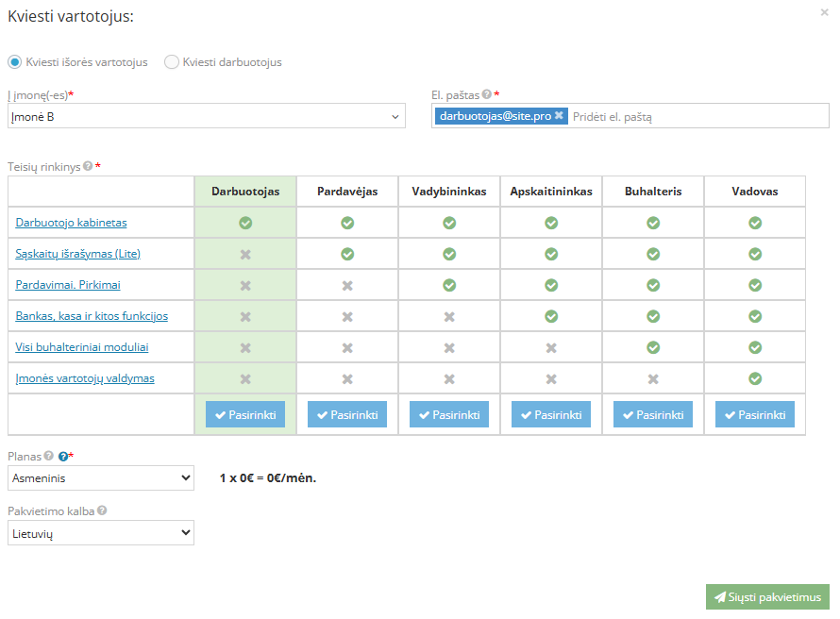Open Sąskaitų išrašymas (Lite) link
Image resolution: width=840 pixels, height=619 pixels.
(78, 254)
